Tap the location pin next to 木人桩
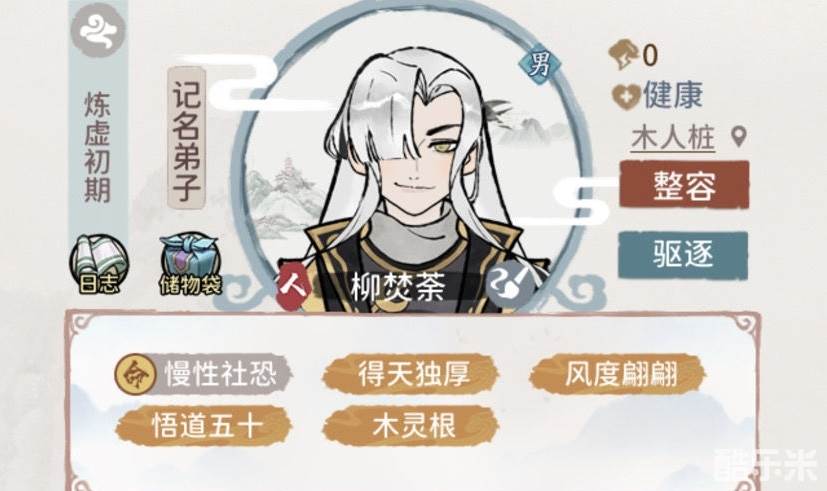Image resolution: width=827 pixels, height=491 pixels. point(739,137)
